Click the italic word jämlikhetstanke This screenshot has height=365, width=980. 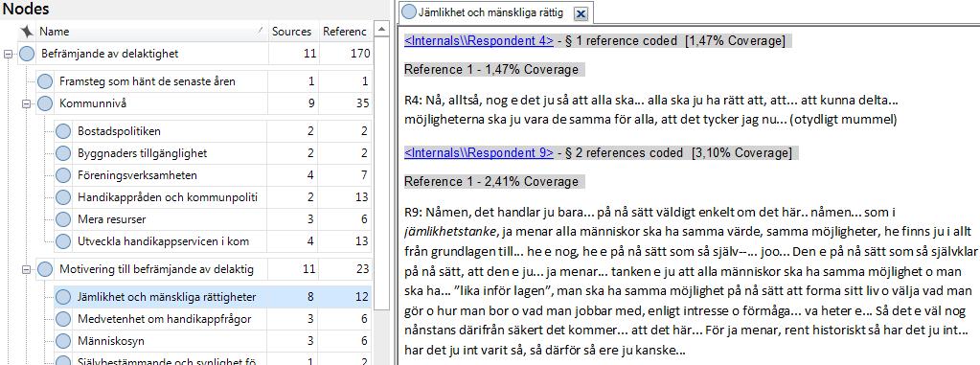tap(450, 233)
